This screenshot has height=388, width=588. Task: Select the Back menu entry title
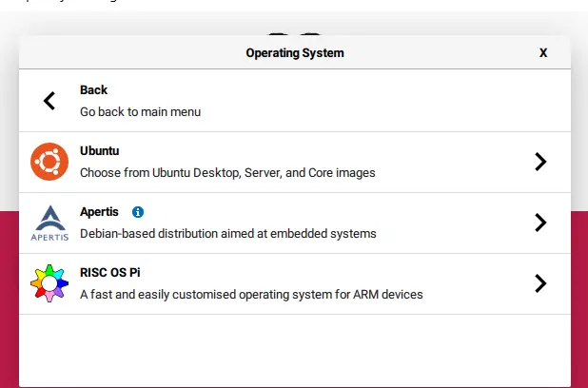[94, 90]
